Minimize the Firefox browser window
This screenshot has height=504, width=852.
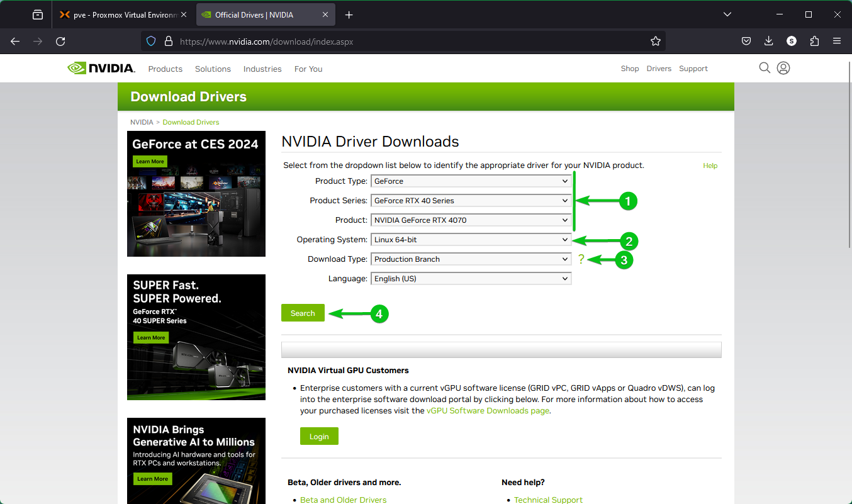click(x=780, y=14)
